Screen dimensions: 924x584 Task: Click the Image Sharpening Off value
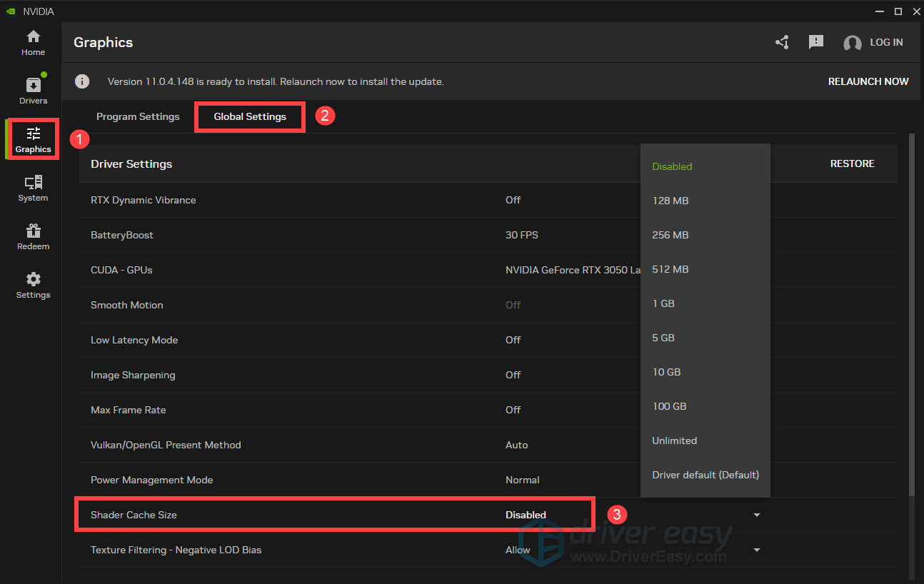click(x=513, y=375)
